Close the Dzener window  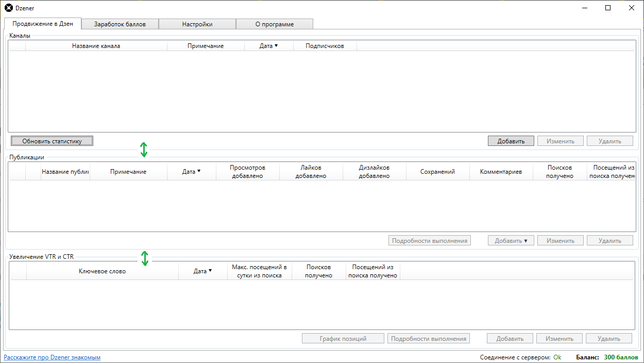[x=632, y=8]
